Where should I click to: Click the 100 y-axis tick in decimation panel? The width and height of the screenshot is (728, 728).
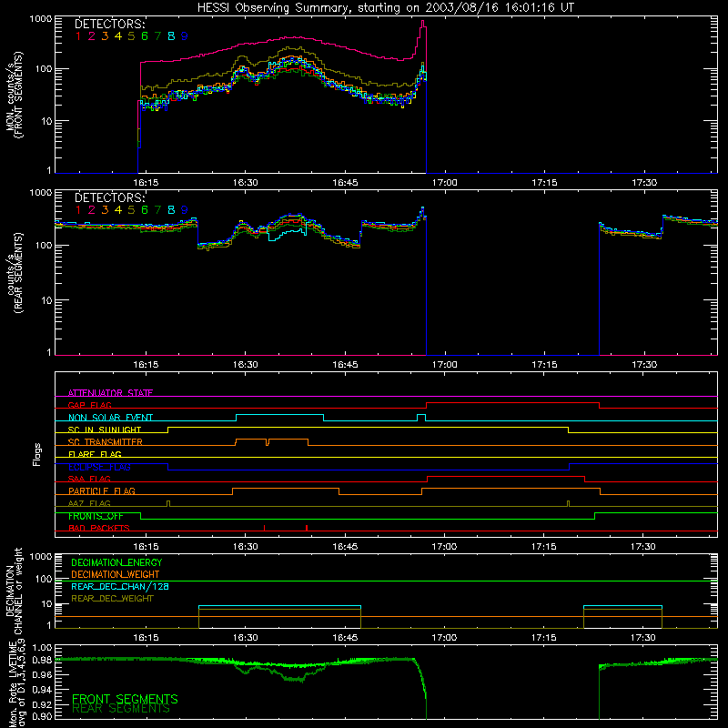[43, 579]
